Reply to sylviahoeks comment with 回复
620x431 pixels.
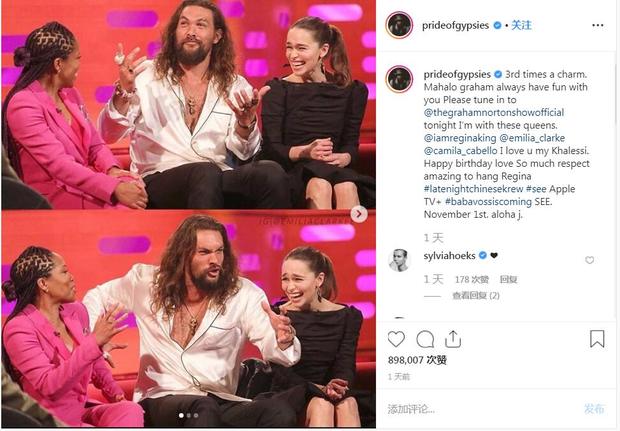coord(508,280)
